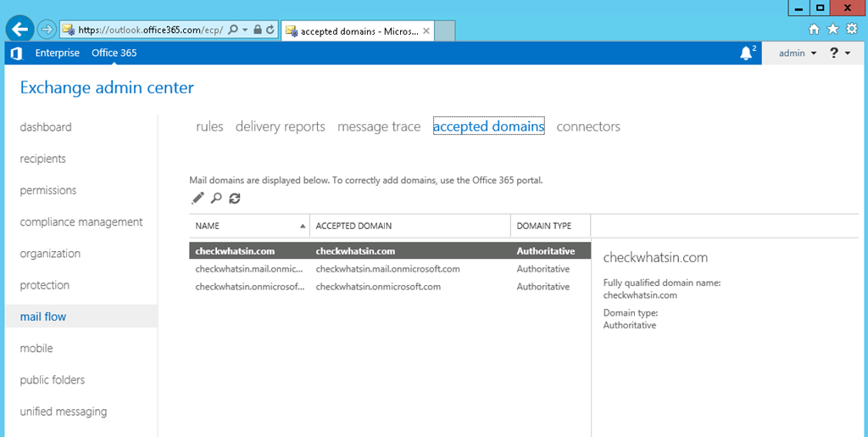
Task: Click the Office logo icon
Action: point(16,53)
